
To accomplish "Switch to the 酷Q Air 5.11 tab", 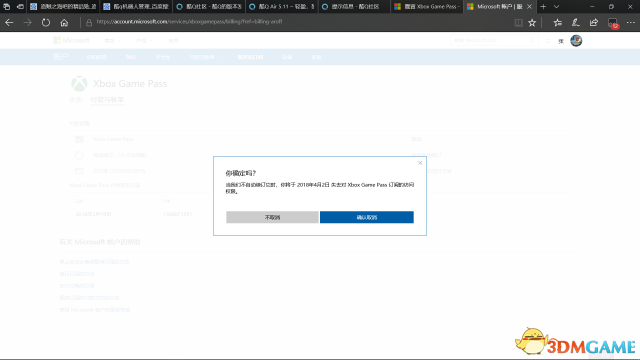I will pyautogui.click(x=282, y=7).
